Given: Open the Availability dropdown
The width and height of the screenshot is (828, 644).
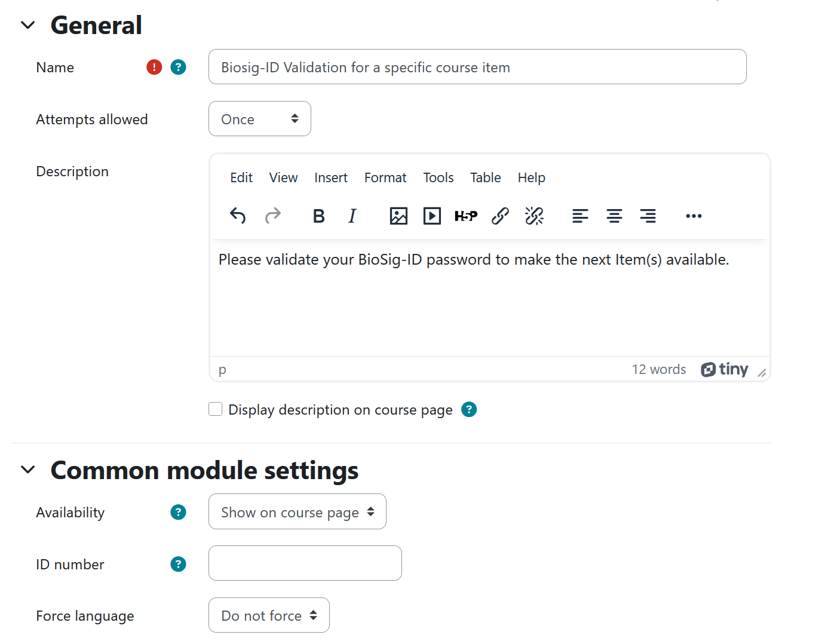Looking at the screenshot, I should [x=298, y=511].
